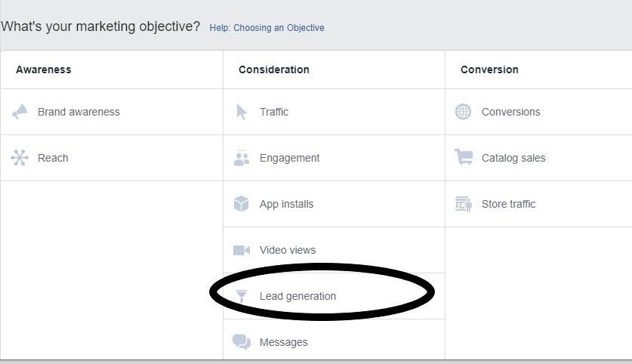The width and height of the screenshot is (632, 364).
Task: Choose the Reach objective label
Action: coord(53,158)
